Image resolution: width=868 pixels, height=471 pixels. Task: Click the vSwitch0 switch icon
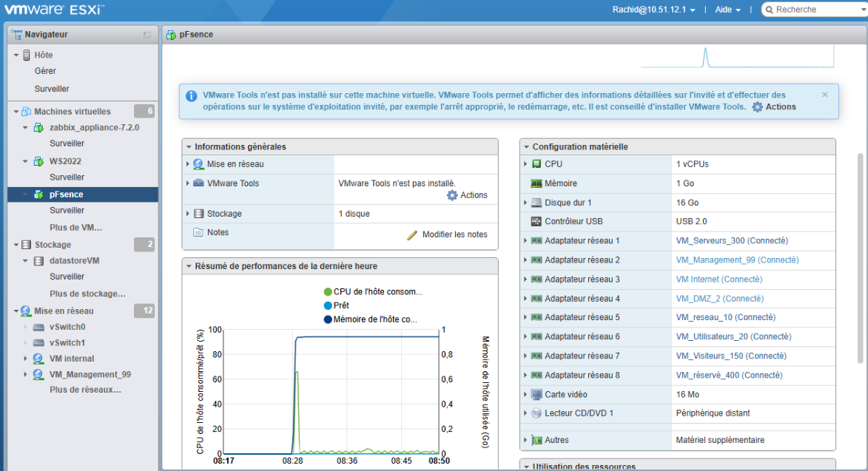(x=38, y=328)
